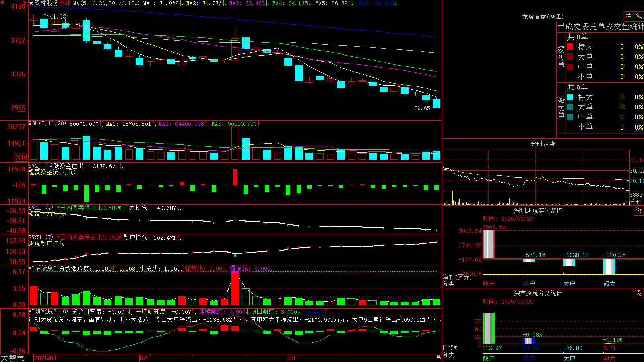Click the 29.65 low price label
This screenshot has height=362, width=644.
point(422,108)
